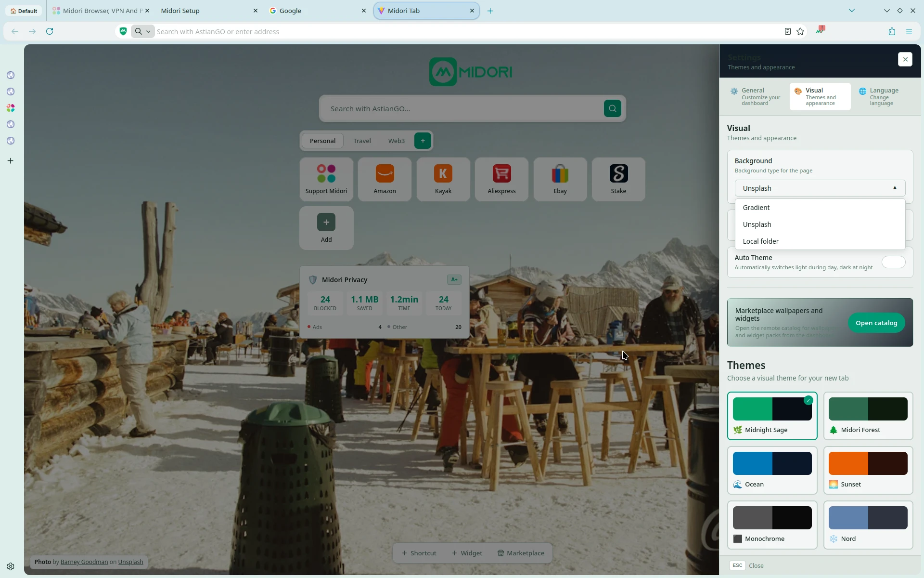The height and width of the screenshot is (578, 924).
Task: Close the Google browser tab
Action: pyautogui.click(x=363, y=11)
